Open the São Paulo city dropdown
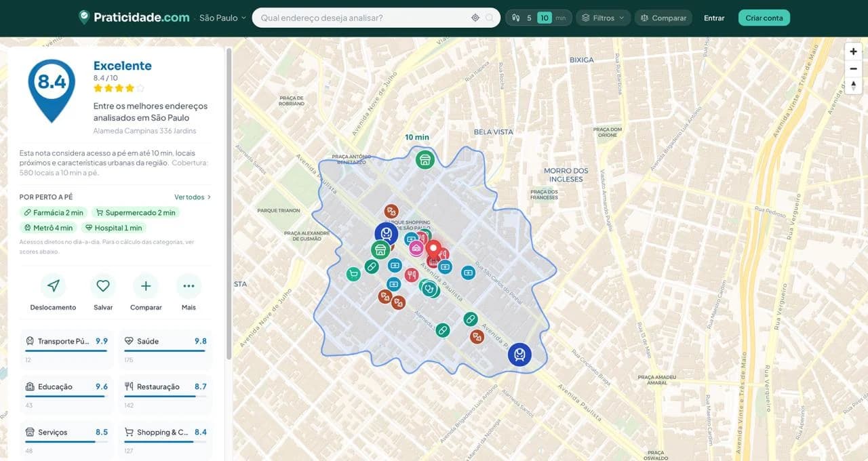This screenshot has width=868, height=461. click(222, 18)
